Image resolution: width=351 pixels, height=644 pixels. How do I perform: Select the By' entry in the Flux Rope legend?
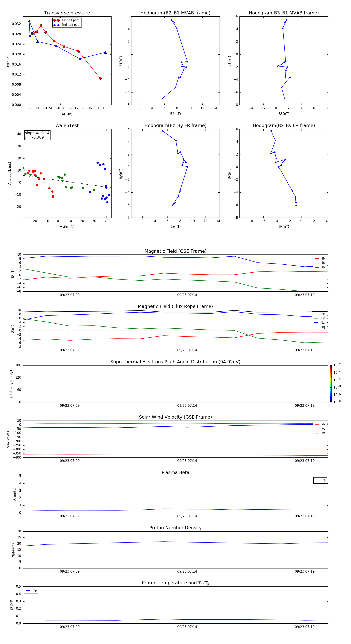tap(320, 318)
